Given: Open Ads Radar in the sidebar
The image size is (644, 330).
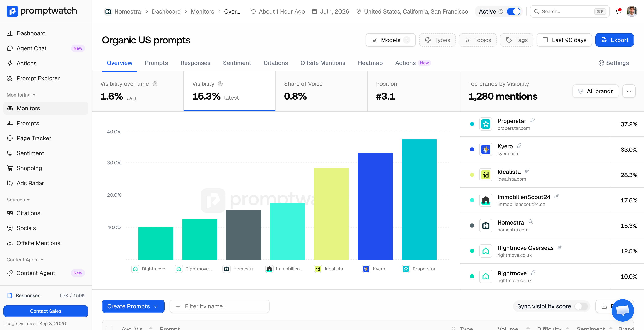Looking at the screenshot, I should pyautogui.click(x=46, y=183).
